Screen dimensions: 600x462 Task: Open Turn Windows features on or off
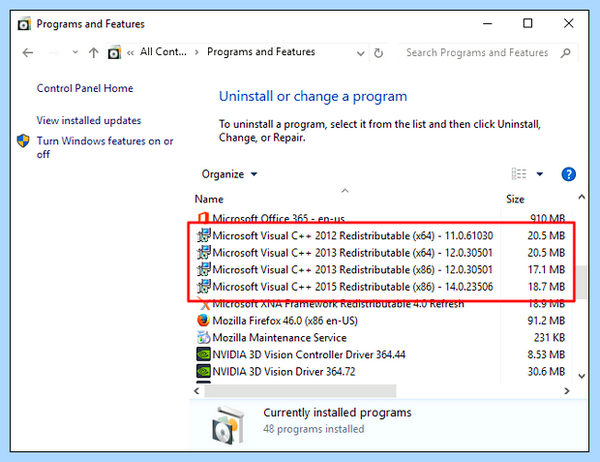tap(105, 147)
